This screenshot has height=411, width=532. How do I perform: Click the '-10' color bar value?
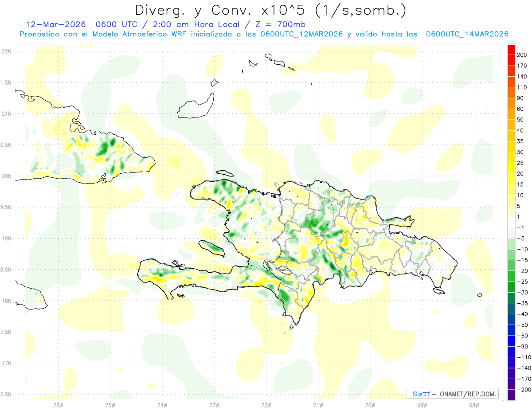522,249
